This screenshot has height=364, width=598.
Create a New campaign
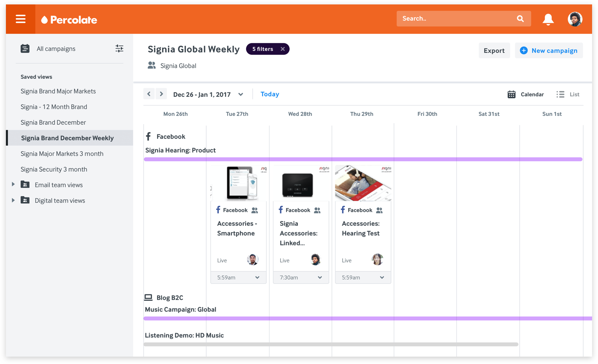549,51
